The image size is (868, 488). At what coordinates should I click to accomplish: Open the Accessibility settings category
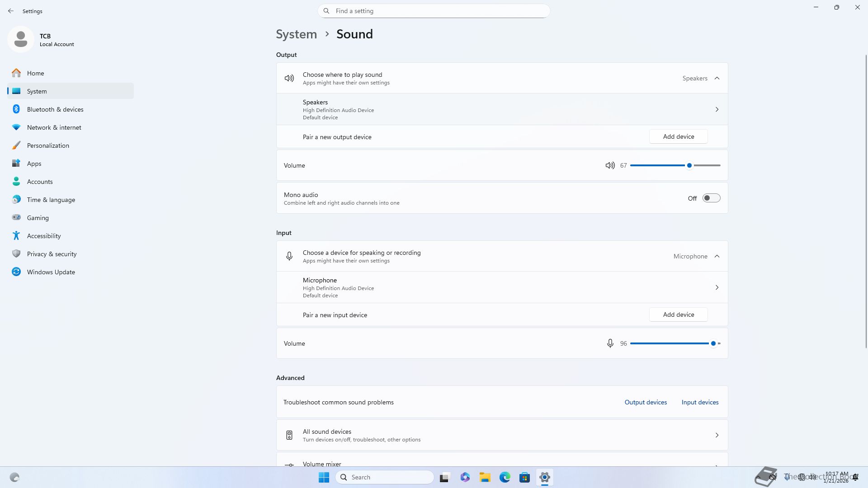pos(44,236)
